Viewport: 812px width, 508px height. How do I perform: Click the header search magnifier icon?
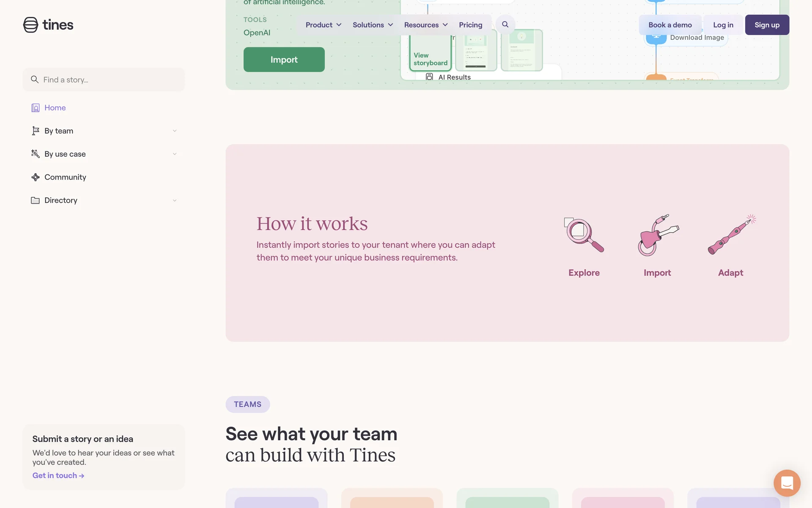505,25
